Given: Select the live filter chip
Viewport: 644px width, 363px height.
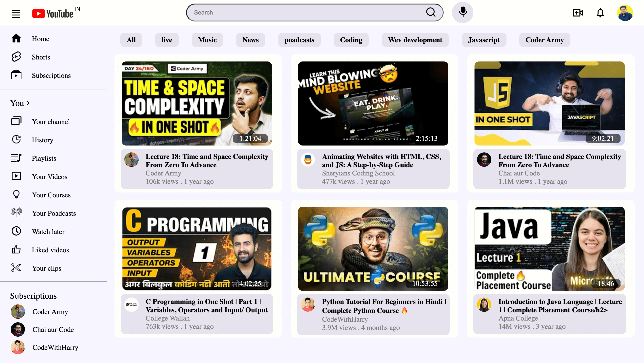Looking at the screenshot, I should [167, 40].
